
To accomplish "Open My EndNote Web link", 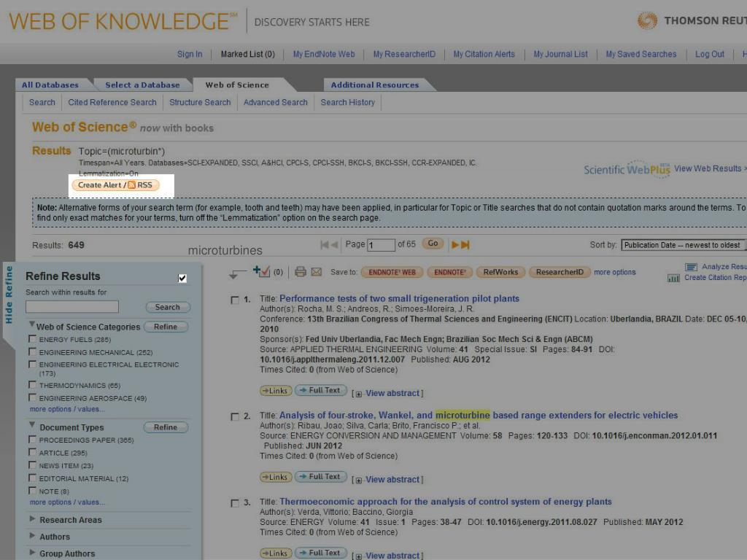I will pyautogui.click(x=324, y=54).
